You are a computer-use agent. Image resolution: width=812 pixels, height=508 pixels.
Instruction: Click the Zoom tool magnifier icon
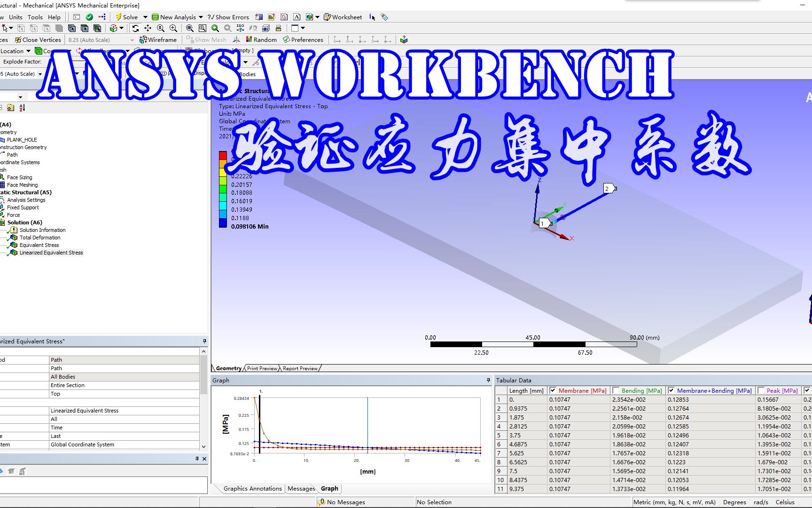point(161,28)
